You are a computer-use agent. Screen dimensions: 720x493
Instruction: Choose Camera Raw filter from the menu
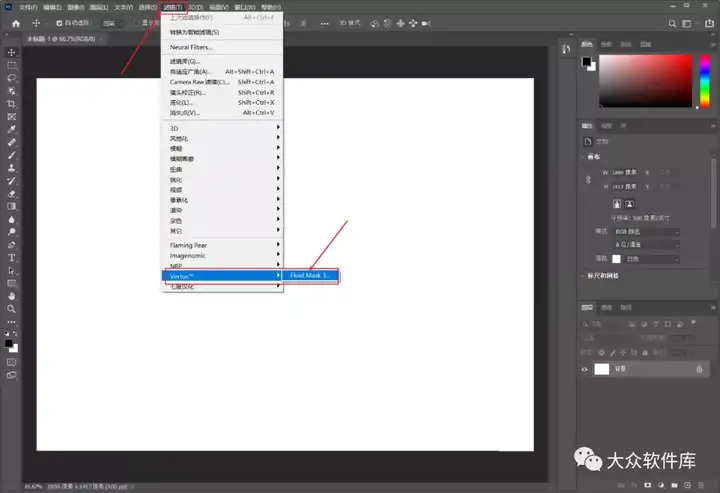click(222, 82)
